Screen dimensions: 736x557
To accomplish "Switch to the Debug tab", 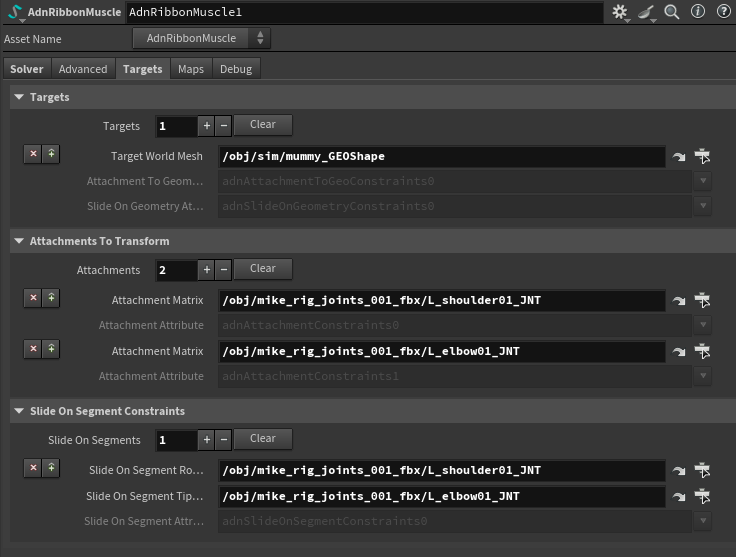I will pyautogui.click(x=236, y=69).
